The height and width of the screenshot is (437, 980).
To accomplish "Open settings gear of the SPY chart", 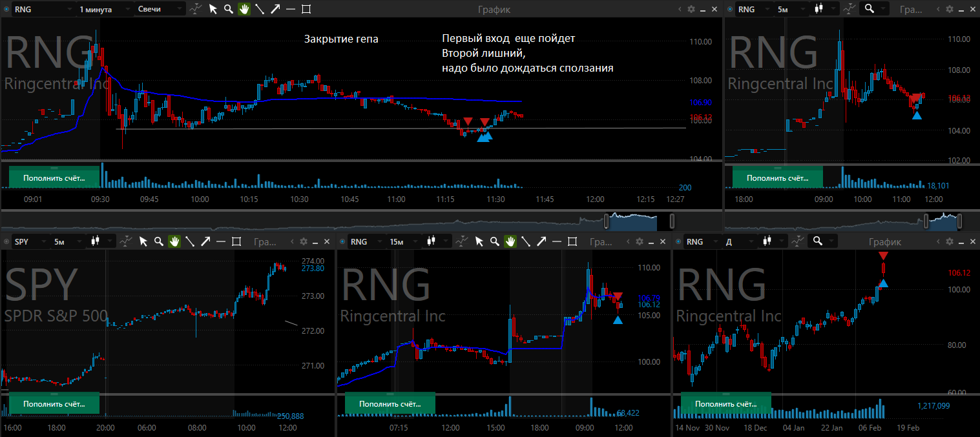I will (x=304, y=241).
